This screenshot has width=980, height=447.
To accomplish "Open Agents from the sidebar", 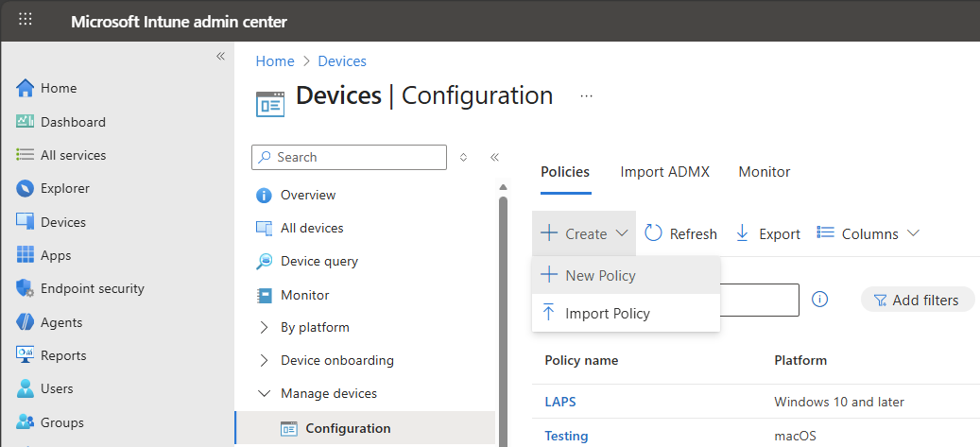I will pyautogui.click(x=62, y=322).
